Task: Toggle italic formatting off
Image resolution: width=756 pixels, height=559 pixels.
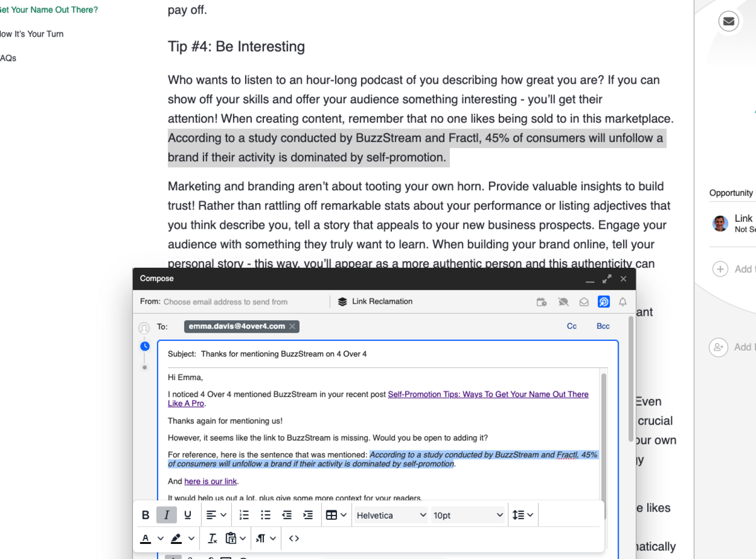Action: click(x=166, y=515)
